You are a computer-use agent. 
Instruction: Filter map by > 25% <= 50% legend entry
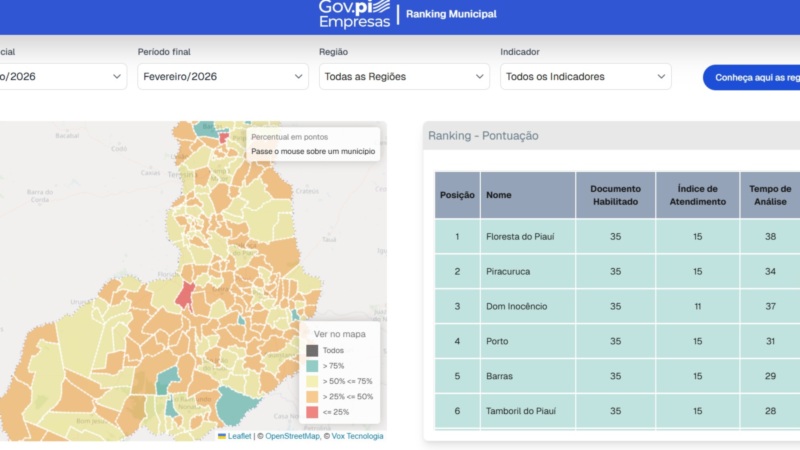pyautogui.click(x=312, y=396)
